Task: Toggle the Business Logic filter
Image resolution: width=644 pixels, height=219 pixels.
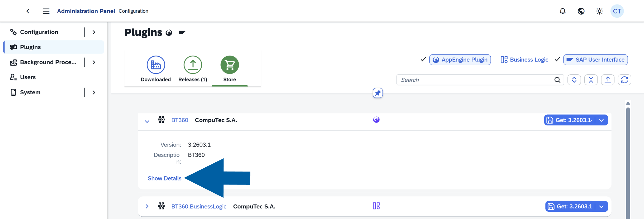Action: [524, 60]
